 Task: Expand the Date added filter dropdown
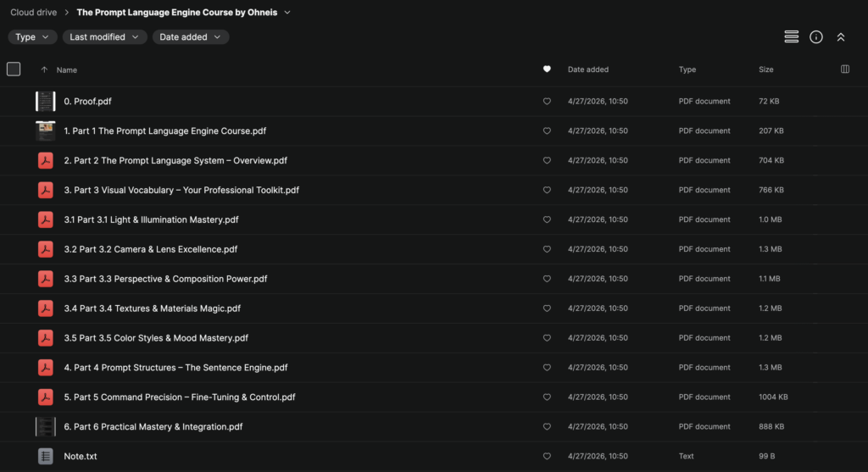[190, 37]
